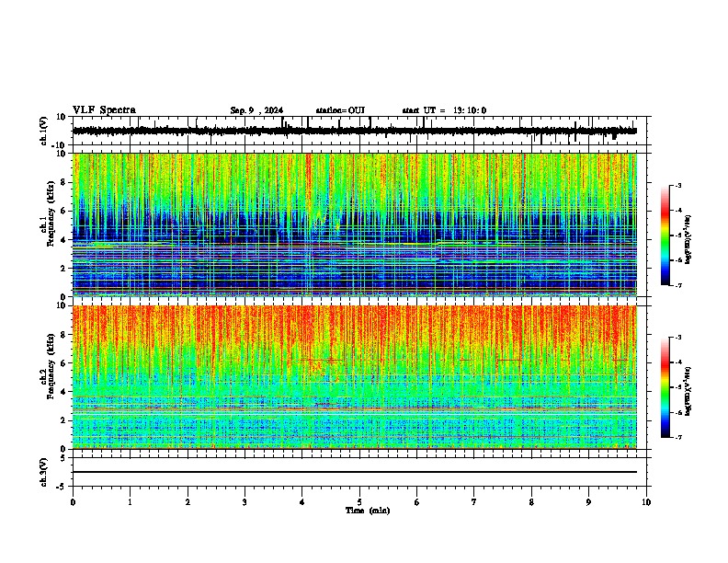Click the ch.1(V) waveform axis label
This screenshot has height=563, width=728.
(x=44, y=131)
